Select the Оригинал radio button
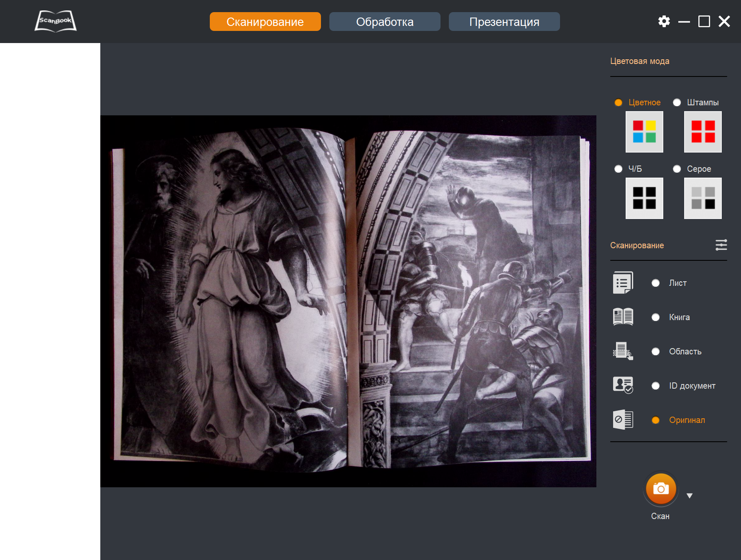 coord(656,420)
